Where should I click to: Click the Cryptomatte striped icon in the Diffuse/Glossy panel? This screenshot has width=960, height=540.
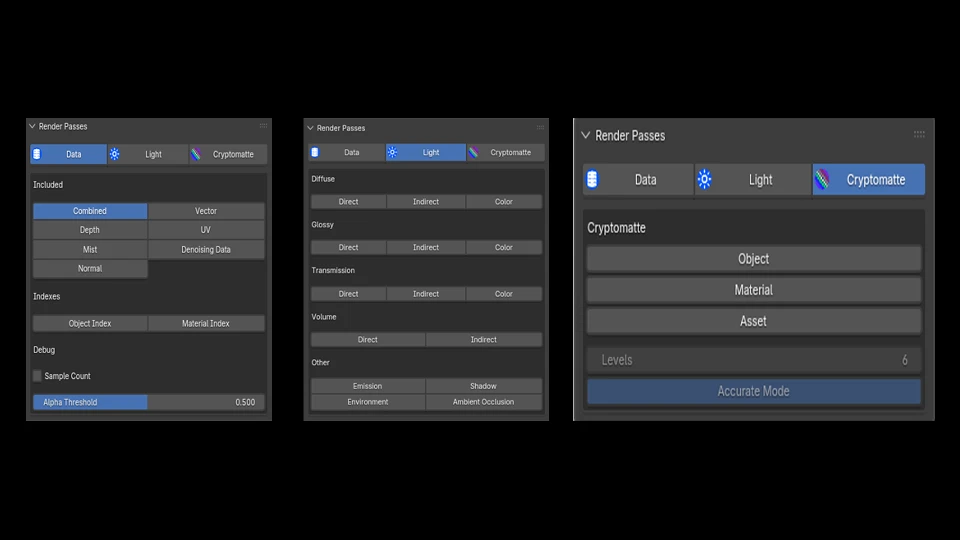tap(474, 152)
